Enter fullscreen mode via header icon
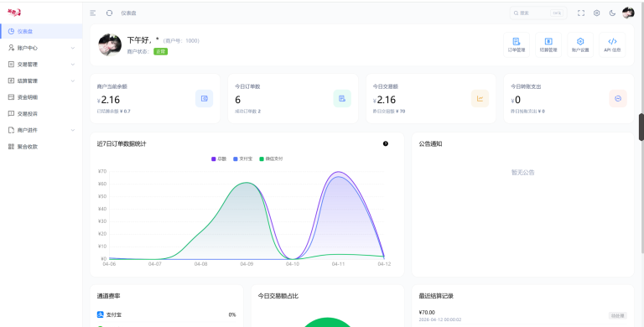The width and height of the screenshot is (644, 327). point(581,13)
